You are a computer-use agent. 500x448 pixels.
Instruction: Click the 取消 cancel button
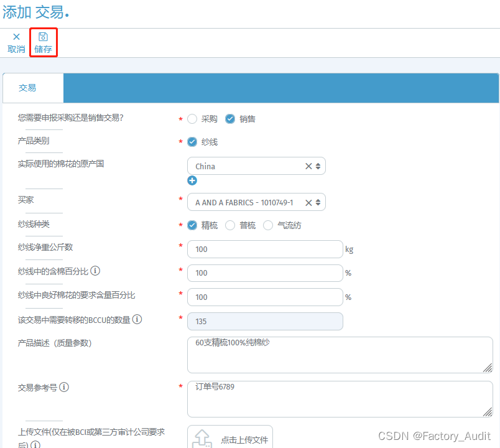point(16,48)
